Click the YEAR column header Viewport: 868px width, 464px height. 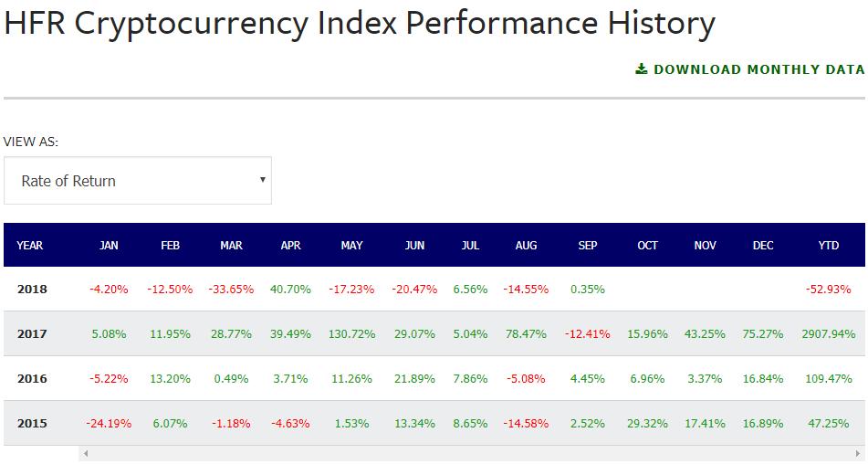point(30,246)
